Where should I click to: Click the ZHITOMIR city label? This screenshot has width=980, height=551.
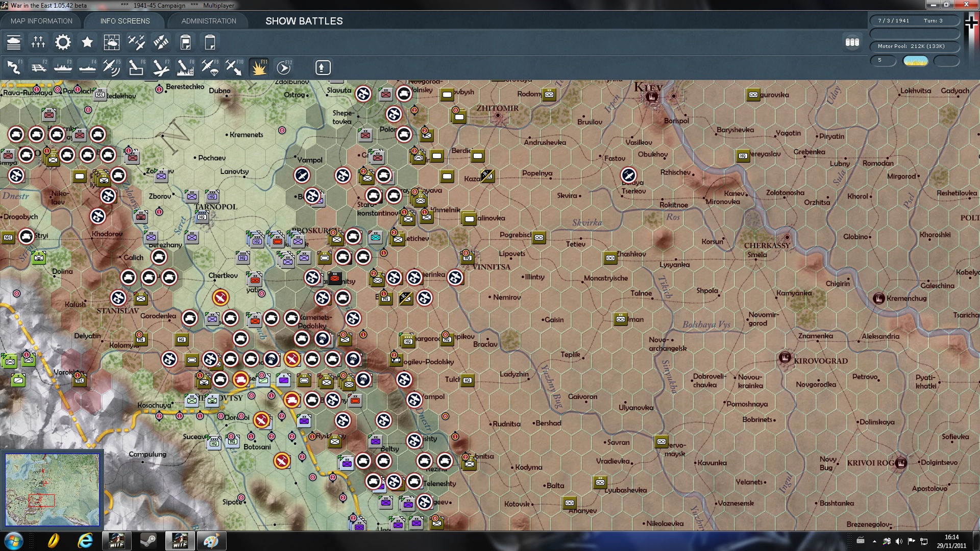(x=497, y=108)
